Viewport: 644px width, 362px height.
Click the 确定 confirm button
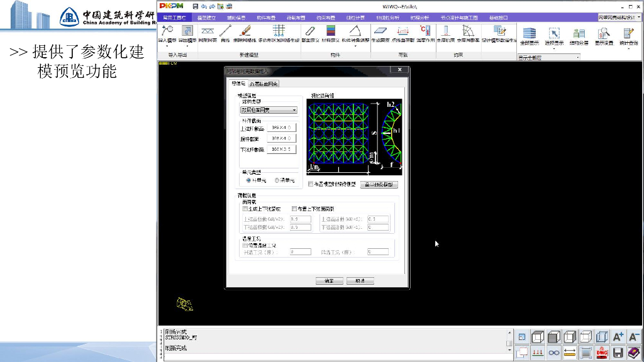click(329, 281)
